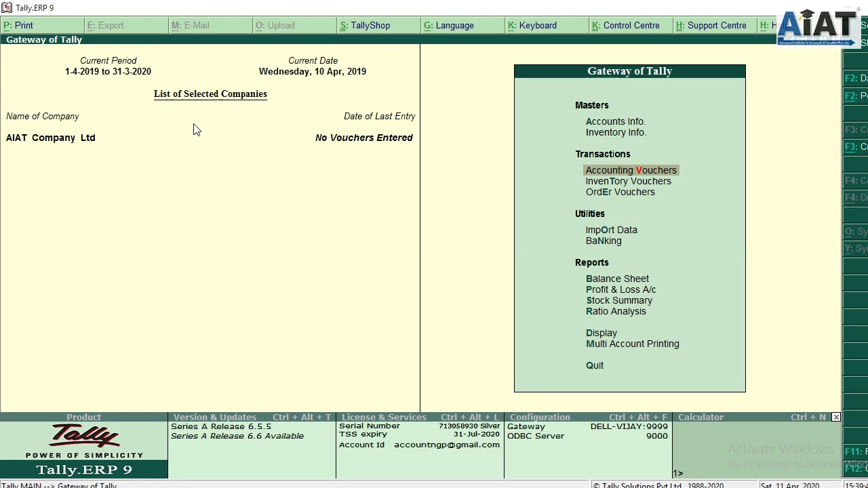Click the F11 button in right sidebar
This screenshot has width=868, height=488.
pyautogui.click(x=856, y=451)
